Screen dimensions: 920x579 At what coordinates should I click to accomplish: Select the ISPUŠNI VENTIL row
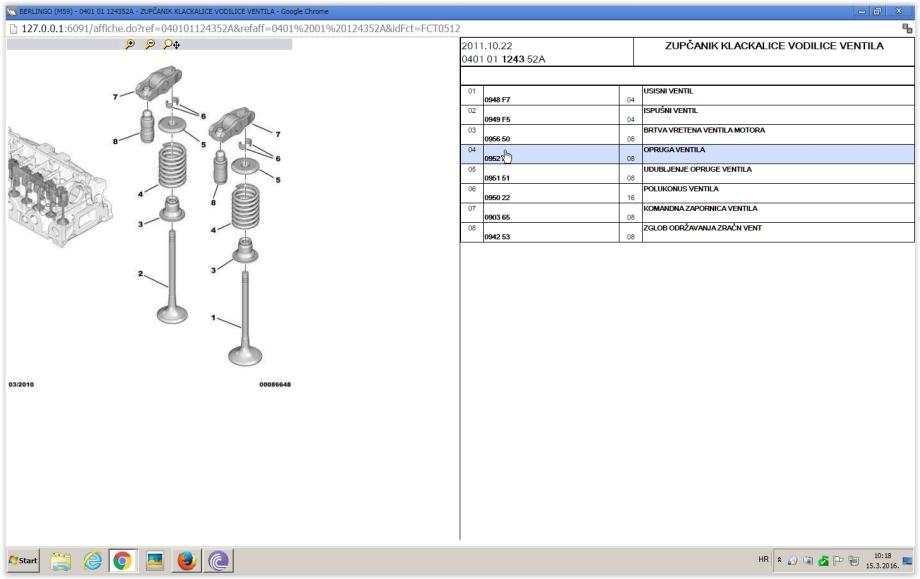pyautogui.click(x=687, y=115)
